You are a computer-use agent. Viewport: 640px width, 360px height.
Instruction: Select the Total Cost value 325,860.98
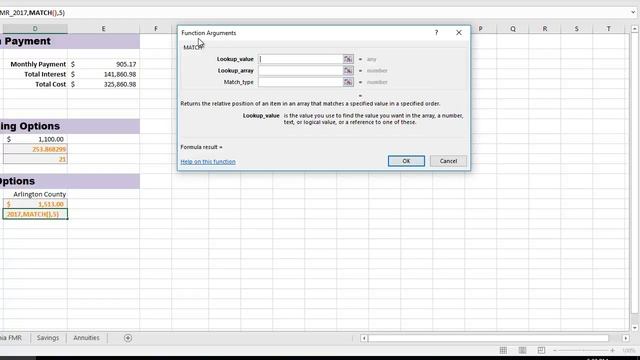(103, 84)
